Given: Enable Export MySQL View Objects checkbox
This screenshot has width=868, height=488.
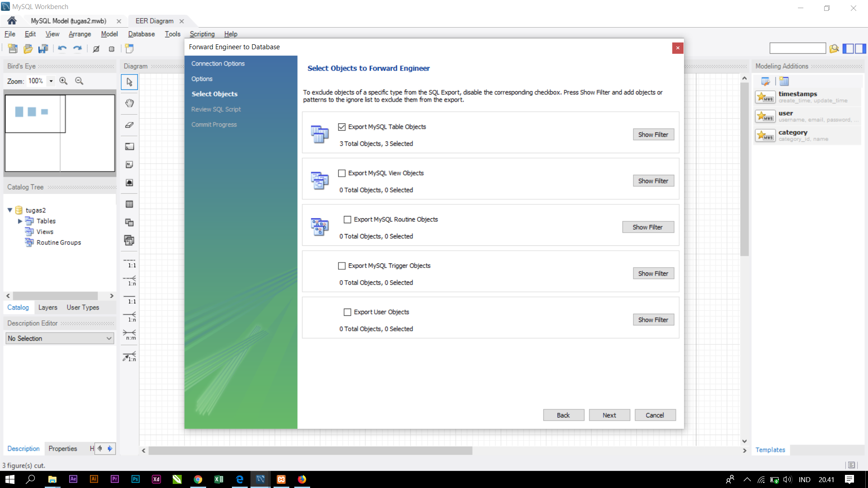Looking at the screenshot, I should coord(342,173).
